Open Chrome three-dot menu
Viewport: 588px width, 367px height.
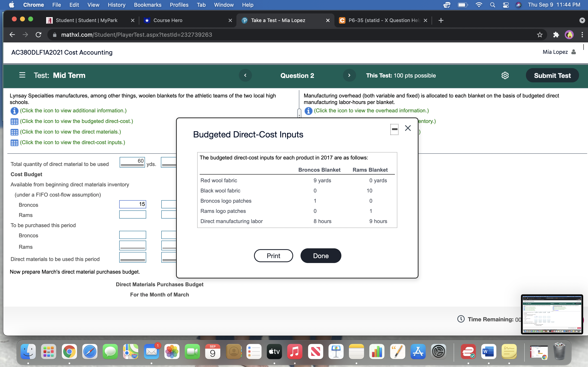pyautogui.click(x=582, y=35)
